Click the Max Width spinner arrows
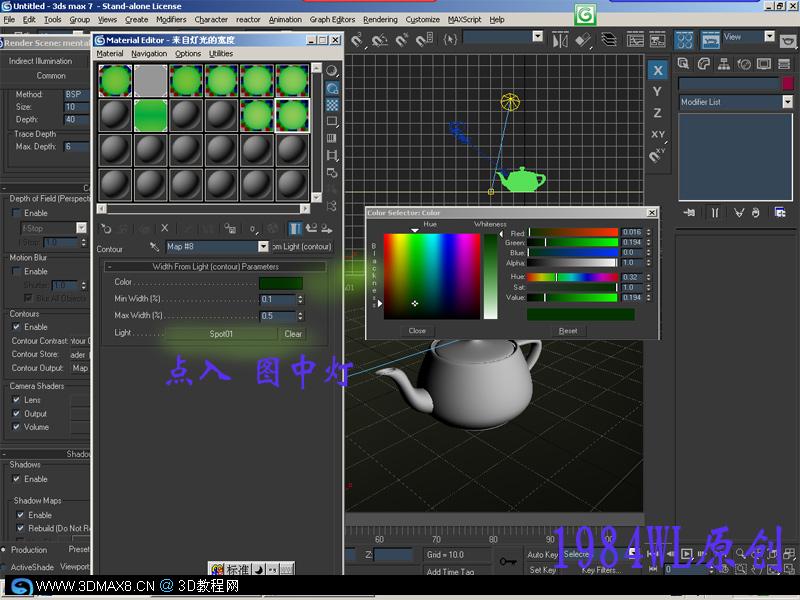The width and height of the screenshot is (800, 600). click(x=301, y=316)
